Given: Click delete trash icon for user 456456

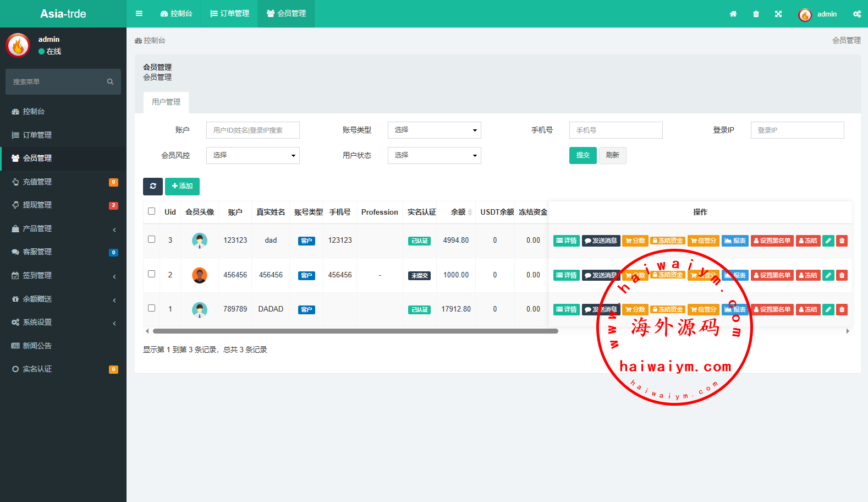Looking at the screenshot, I should pyautogui.click(x=842, y=275).
